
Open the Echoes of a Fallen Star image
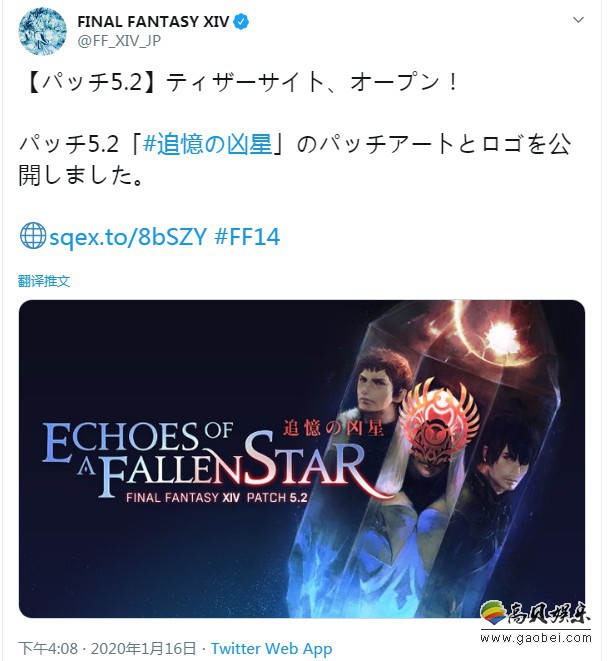pos(302,459)
